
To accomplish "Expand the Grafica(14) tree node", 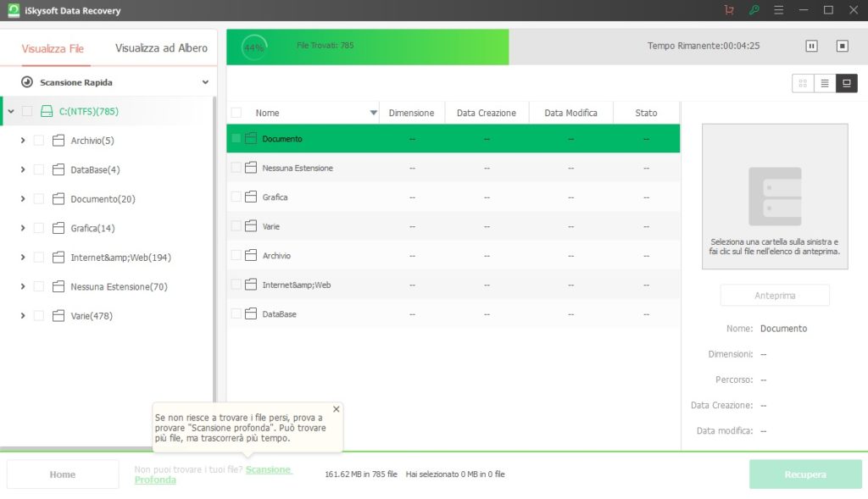I will 23,228.
